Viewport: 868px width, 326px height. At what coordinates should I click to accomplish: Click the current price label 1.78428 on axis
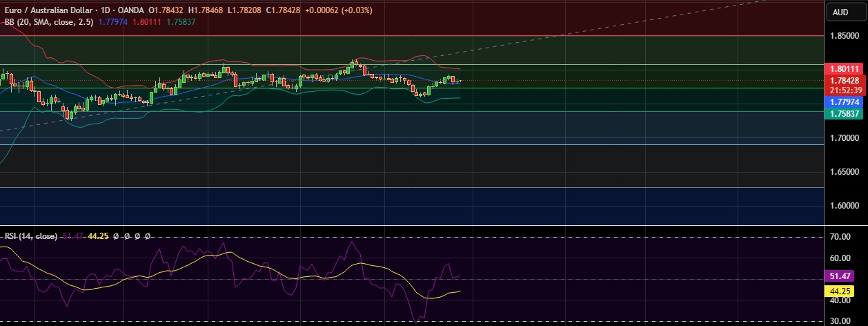coord(844,81)
